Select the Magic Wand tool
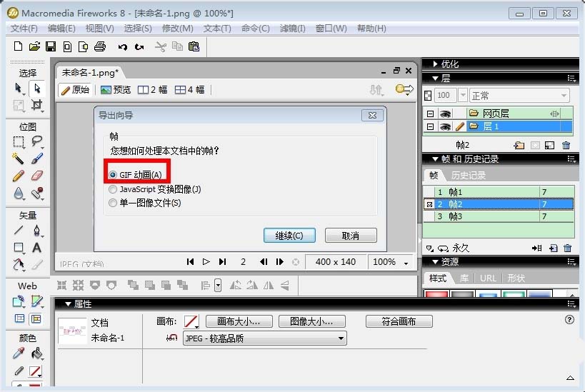This screenshot has width=585, height=392. (x=18, y=159)
